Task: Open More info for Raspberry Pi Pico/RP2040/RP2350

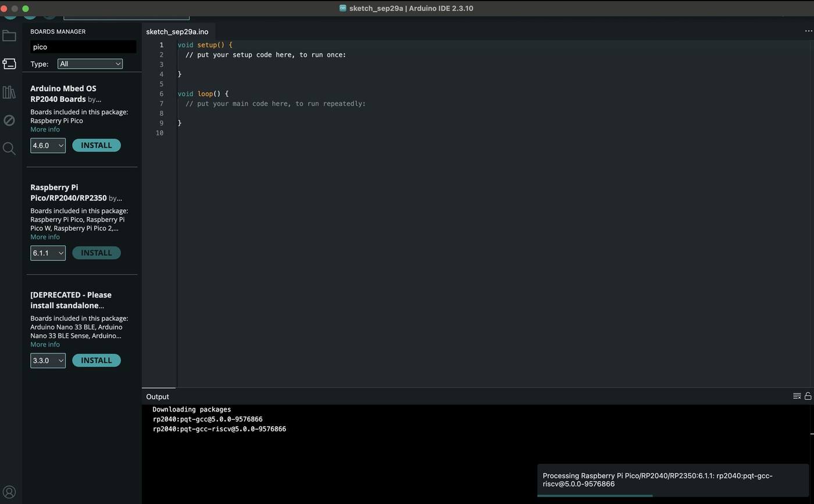Action: [45, 237]
